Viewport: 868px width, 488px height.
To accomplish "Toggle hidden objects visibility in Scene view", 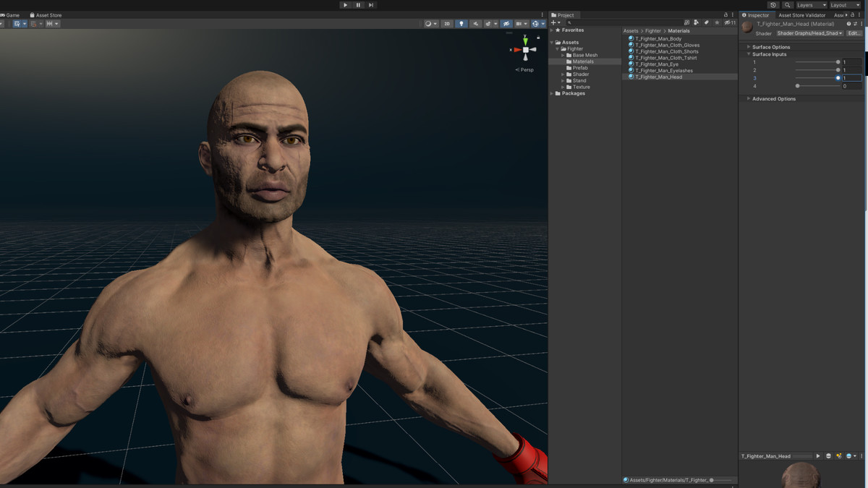I will click(x=506, y=24).
